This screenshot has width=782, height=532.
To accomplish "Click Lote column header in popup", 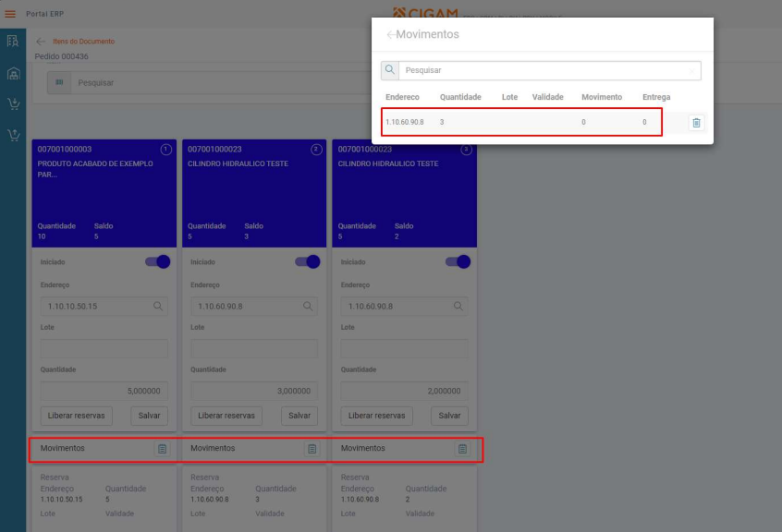I will 509,97.
